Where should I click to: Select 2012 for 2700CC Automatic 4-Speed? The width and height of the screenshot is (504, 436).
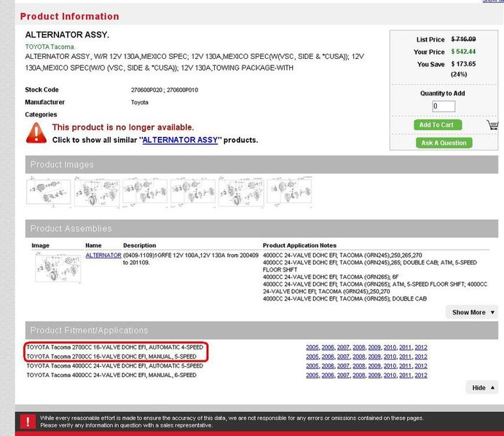[x=421, y=347]
